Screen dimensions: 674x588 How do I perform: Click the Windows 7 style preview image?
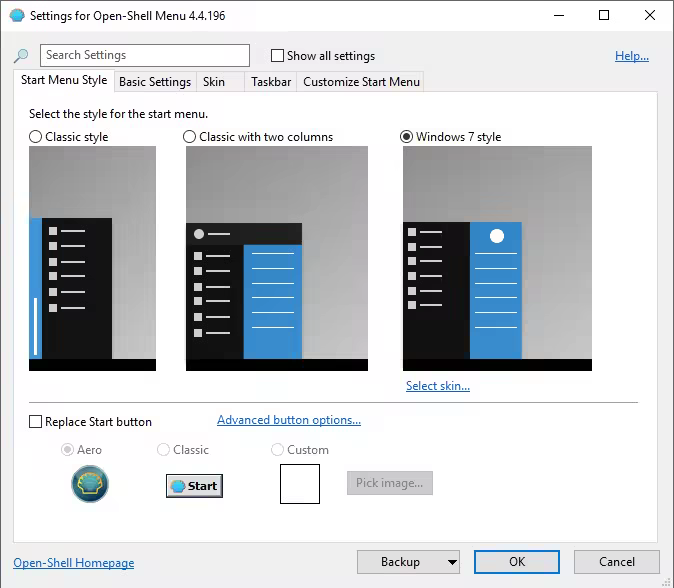pyautogui.click(x=497, y=258)
